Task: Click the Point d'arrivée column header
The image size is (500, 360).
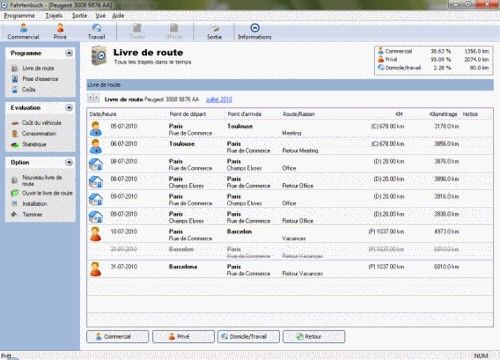Action: tap(244, 114)
